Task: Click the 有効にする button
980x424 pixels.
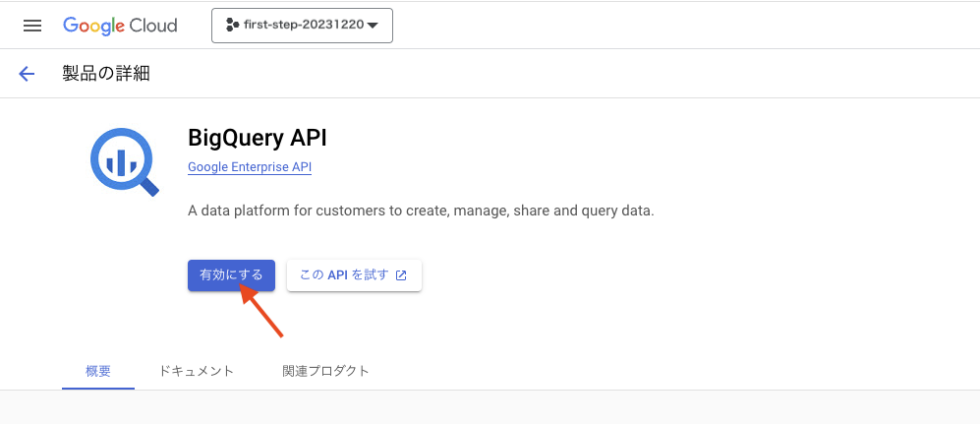Action: 231,275
